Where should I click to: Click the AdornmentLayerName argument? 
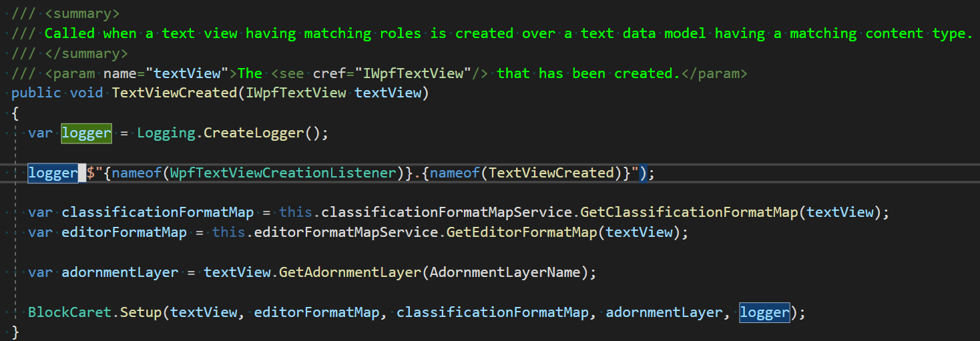[x=505, y=272]
